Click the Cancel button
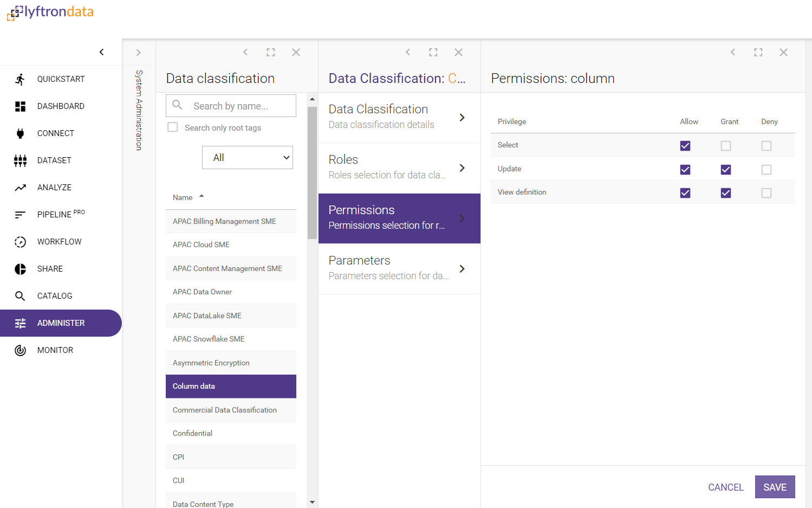The height and width of the screenshot is (508, 812). tap(726, 487)
